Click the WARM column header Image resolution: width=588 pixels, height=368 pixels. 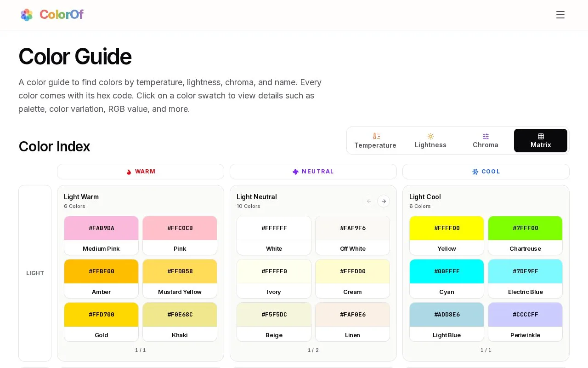[141, 172]
